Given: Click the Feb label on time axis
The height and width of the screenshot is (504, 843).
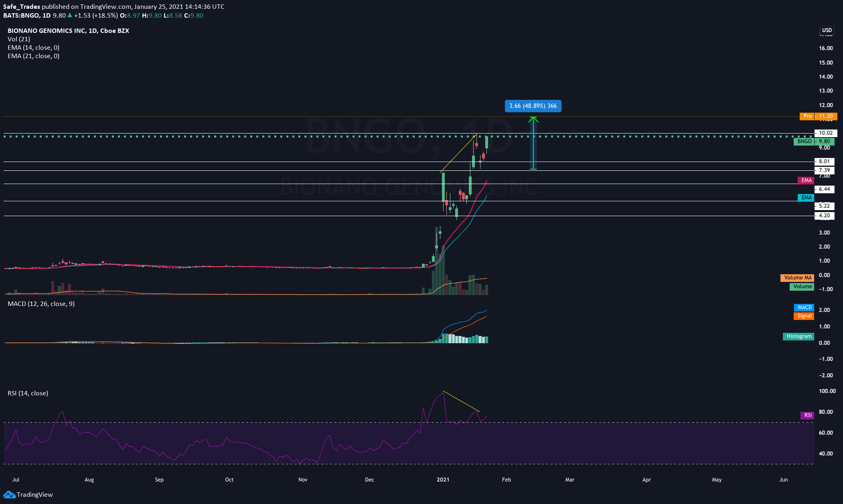Looking at the screenshot, I should tap(507, 480).
